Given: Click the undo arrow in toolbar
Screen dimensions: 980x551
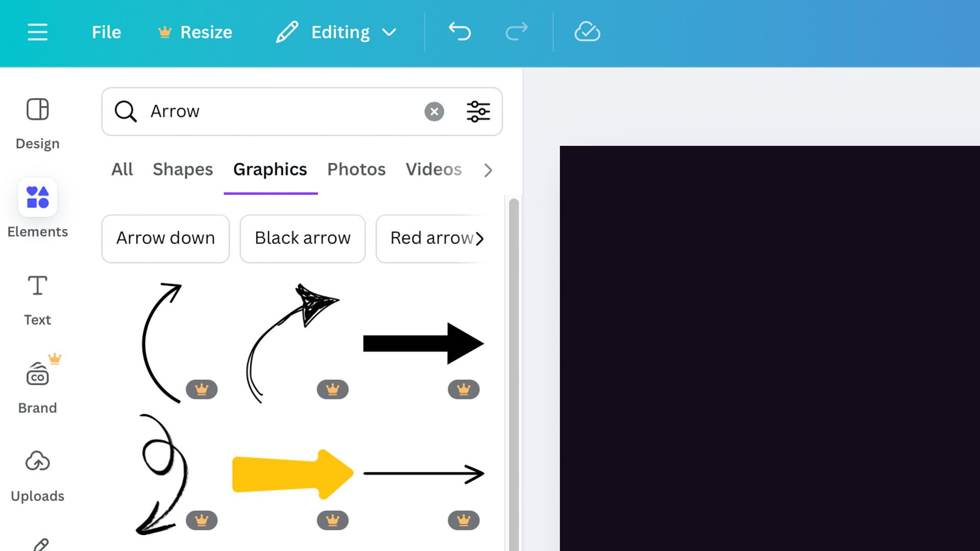Looking at the screenshot, I should coord(459,32).
